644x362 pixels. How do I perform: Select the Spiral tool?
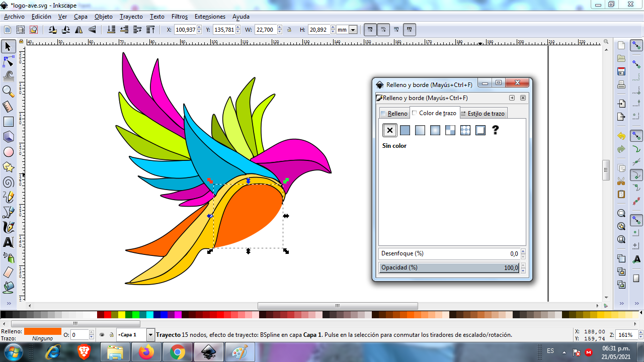[x=8, y=182]
